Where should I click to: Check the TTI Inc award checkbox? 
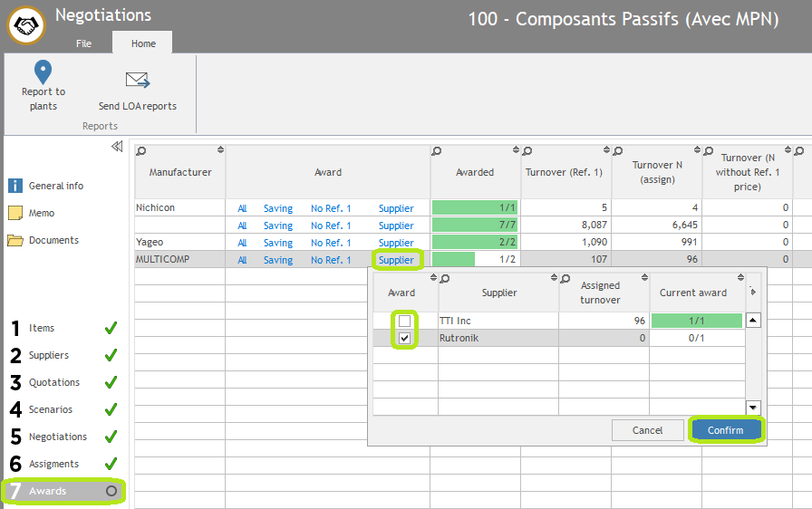[x=405, y=322]
